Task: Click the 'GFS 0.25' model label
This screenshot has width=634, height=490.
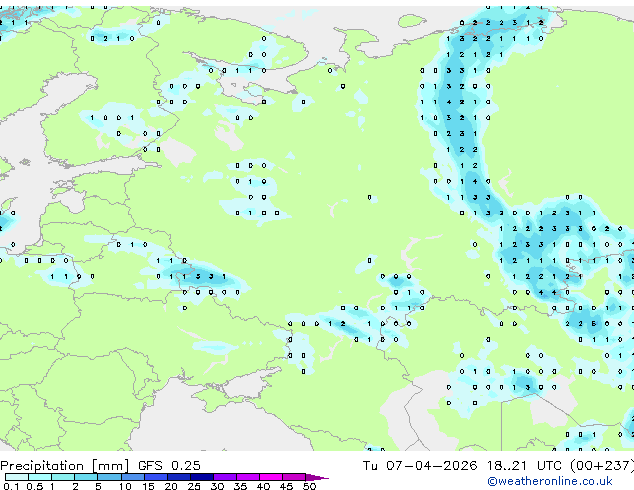Action: pyautogui.click(x=169, y=466)
